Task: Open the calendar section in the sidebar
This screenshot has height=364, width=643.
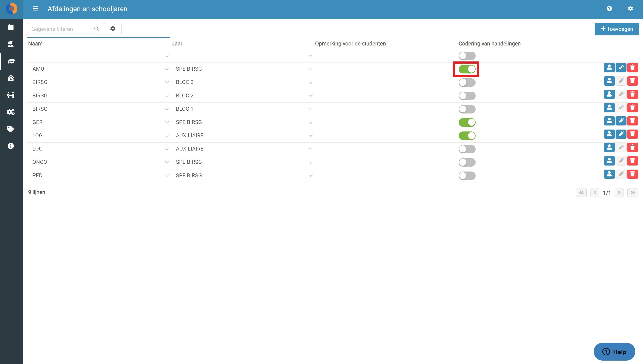Action: (11, 27)
